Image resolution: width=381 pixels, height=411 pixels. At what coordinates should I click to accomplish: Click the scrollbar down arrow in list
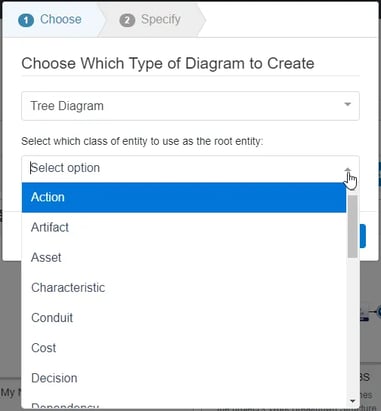click(x=352, y=401)
